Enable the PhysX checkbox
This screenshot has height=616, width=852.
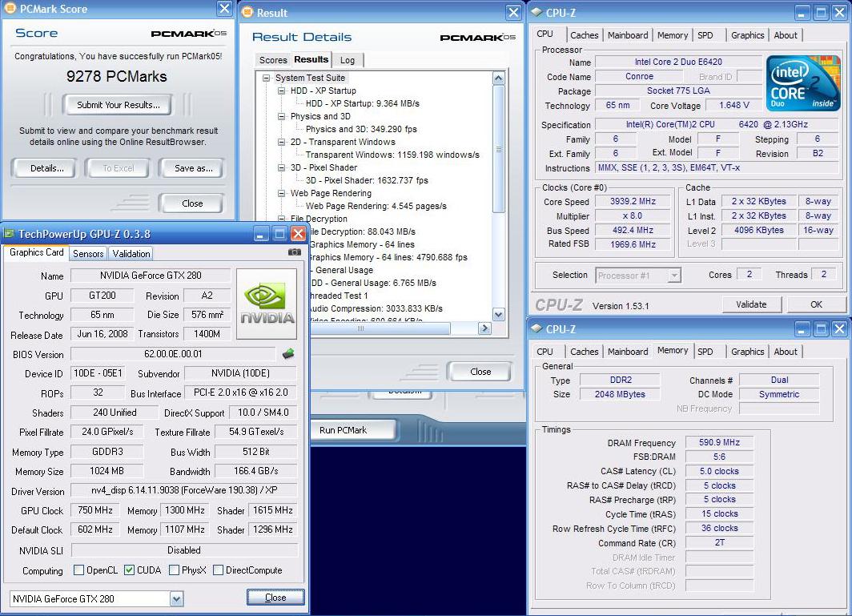(x=174, y=570)
